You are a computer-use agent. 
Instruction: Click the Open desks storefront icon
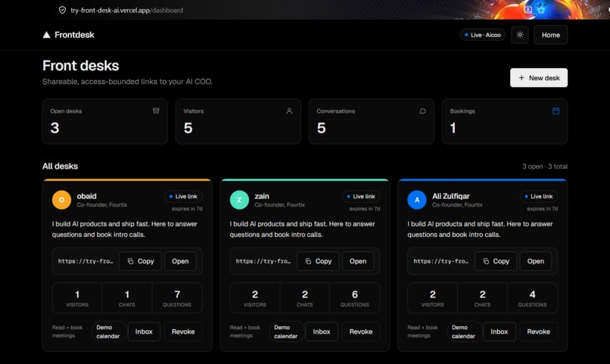(x=156, y=110)
